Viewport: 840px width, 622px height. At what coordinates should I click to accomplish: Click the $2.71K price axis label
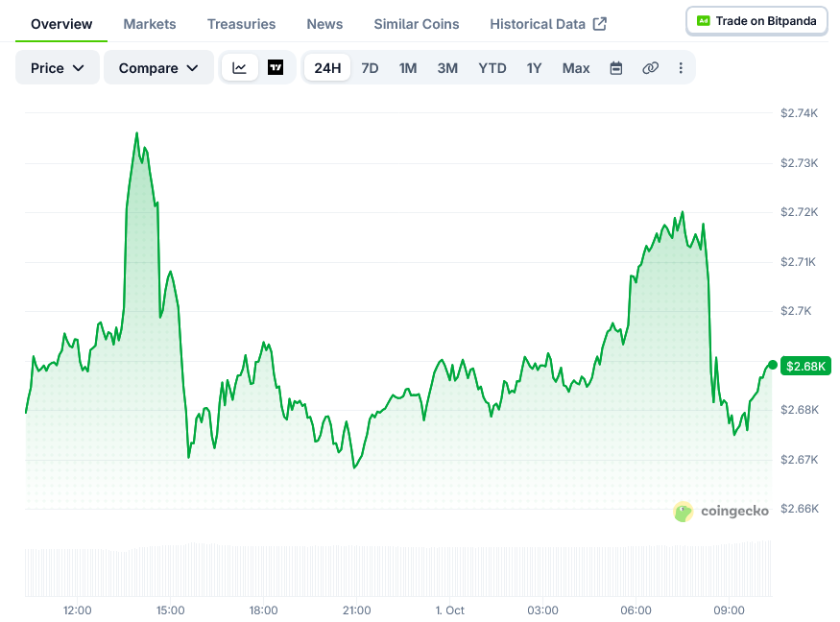798,262
